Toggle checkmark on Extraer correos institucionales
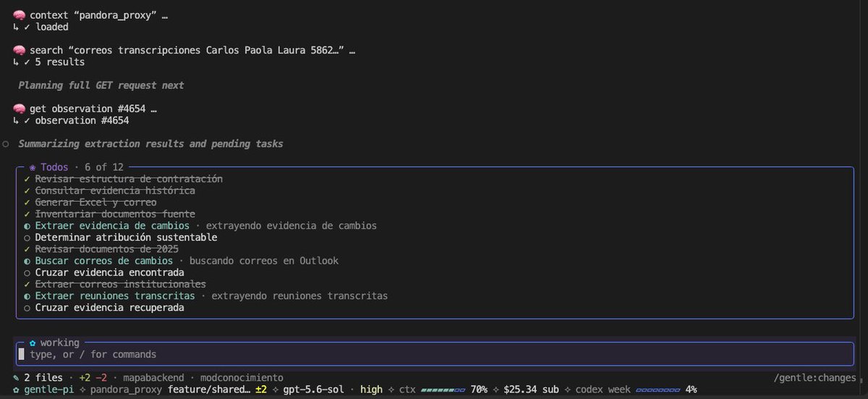 (x=27, y=284)
